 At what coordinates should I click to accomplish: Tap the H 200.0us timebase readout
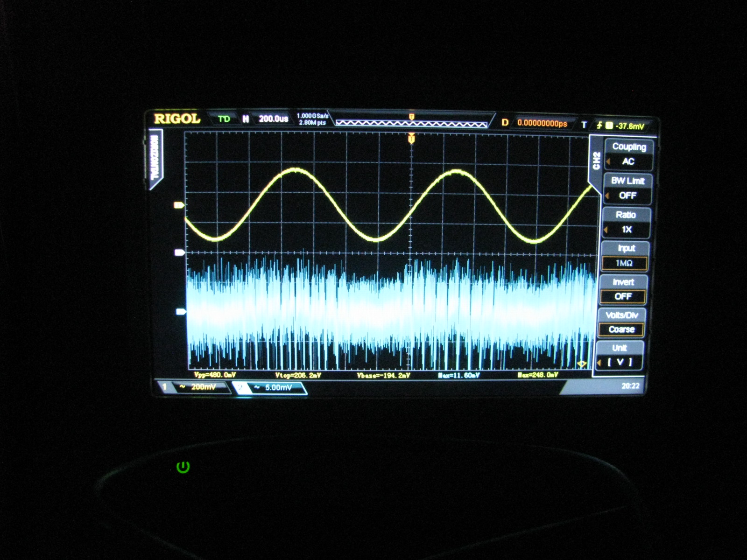(x=266, y=119)
